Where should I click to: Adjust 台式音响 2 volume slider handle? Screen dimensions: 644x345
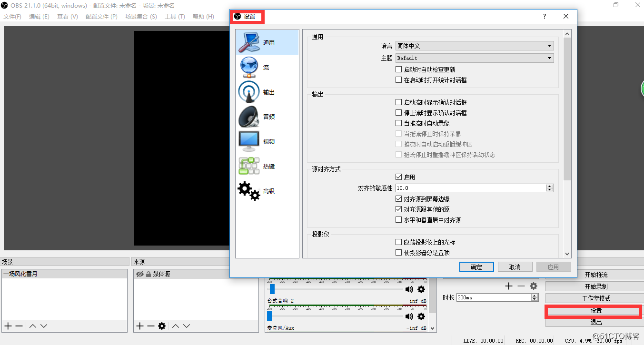(272, 289)
